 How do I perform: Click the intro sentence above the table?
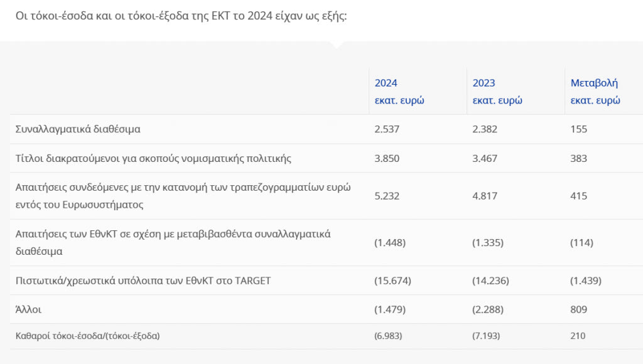(181, 14)
